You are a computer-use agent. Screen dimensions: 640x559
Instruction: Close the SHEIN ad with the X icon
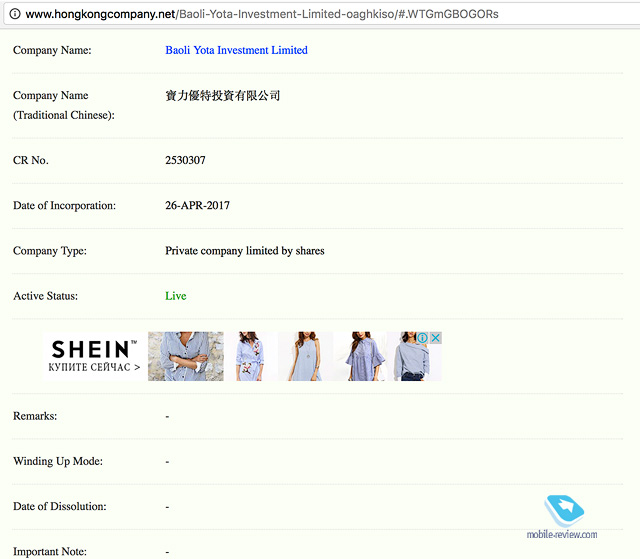[x=436, y=338]
